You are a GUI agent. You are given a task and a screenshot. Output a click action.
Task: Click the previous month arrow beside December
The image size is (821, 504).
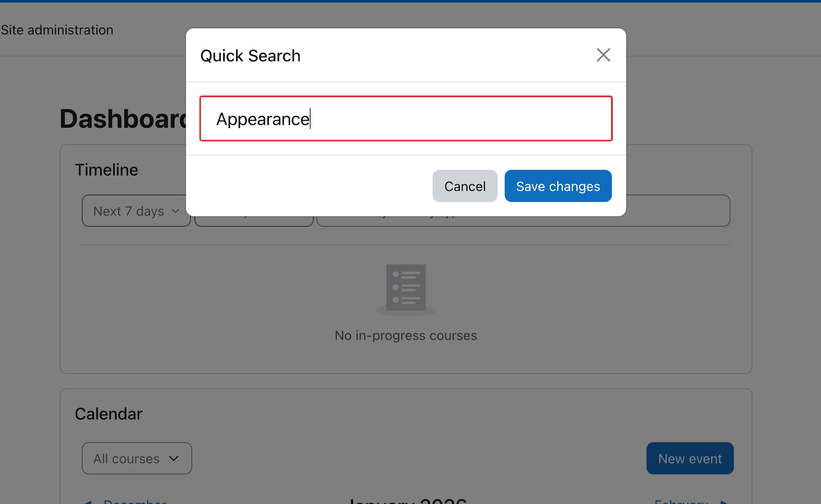89,501
